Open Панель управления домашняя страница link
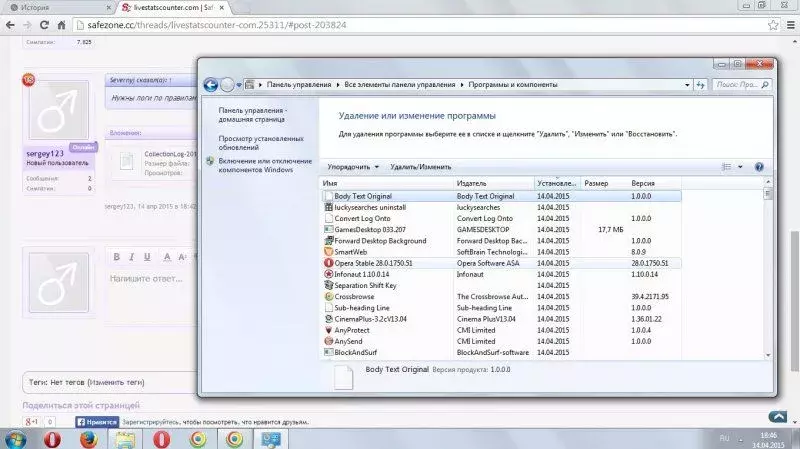Viewport: 800px width, 449px height. pyautogui.click(x=253, y=115)
